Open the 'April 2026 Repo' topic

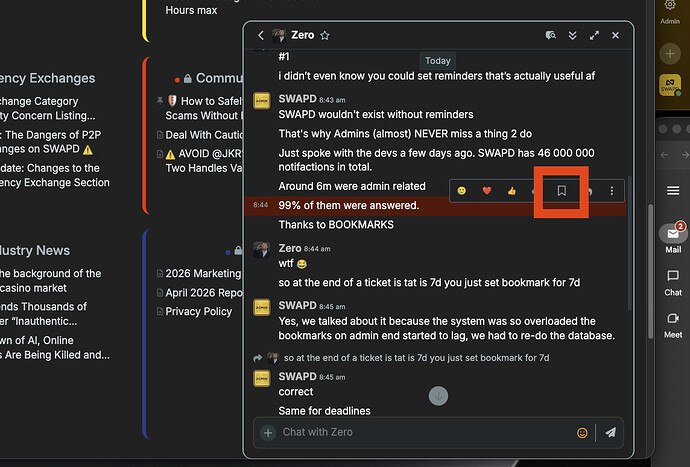coord(204,293)
